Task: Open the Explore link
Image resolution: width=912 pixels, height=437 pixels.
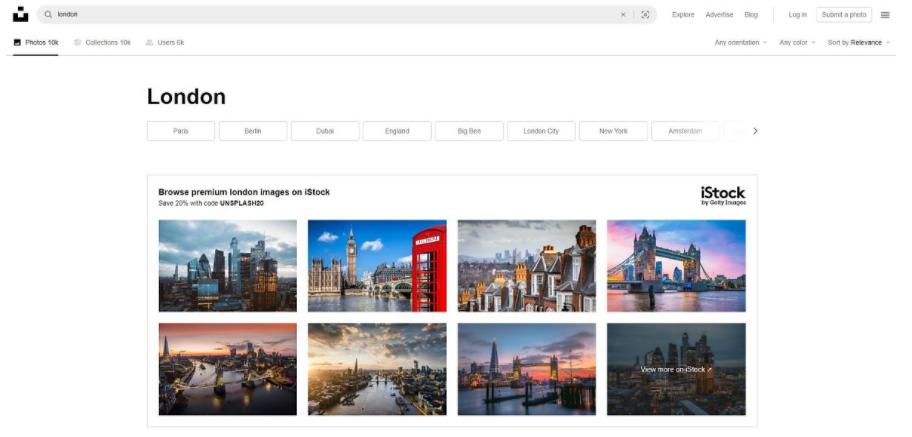Action: [x=683, y=15]
